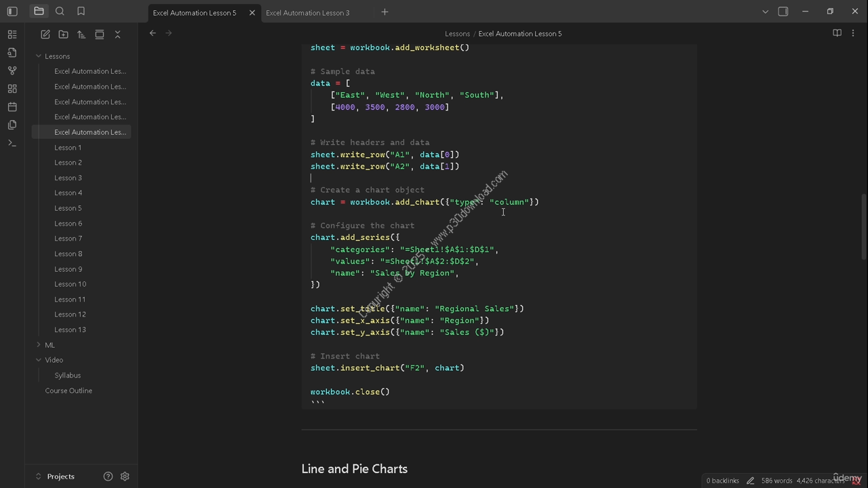The height and width of the screenshot is (488, 868).
Task: Expand the ML folder
Action: 39,345
